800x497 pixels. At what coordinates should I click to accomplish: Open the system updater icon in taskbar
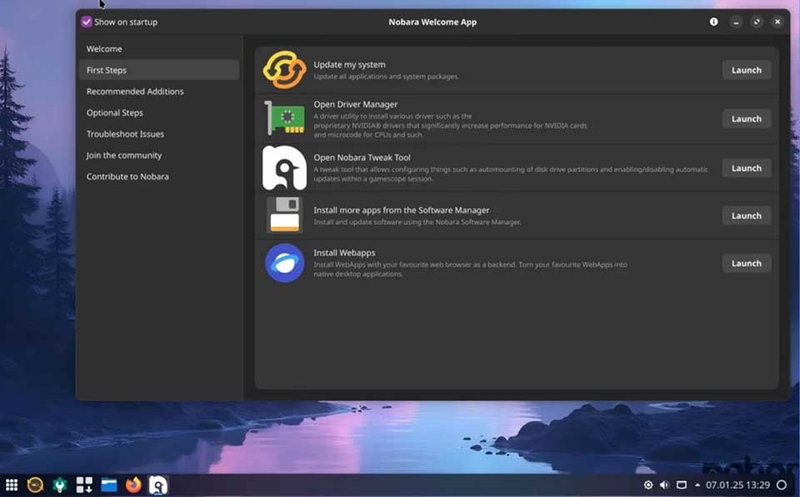pos(35,485)
